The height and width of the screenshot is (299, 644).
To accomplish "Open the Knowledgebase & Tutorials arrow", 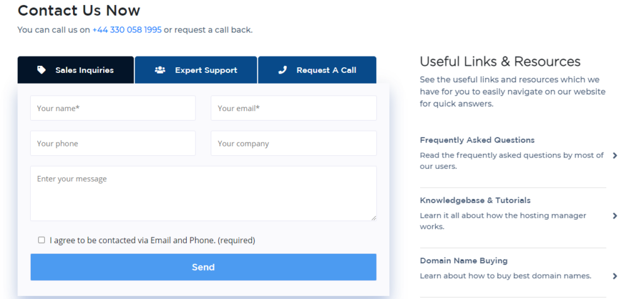I will (x=615, y=215).
